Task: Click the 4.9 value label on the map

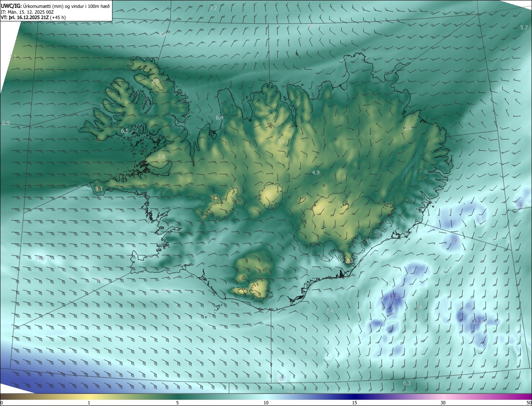Action: tap(315, 172)
